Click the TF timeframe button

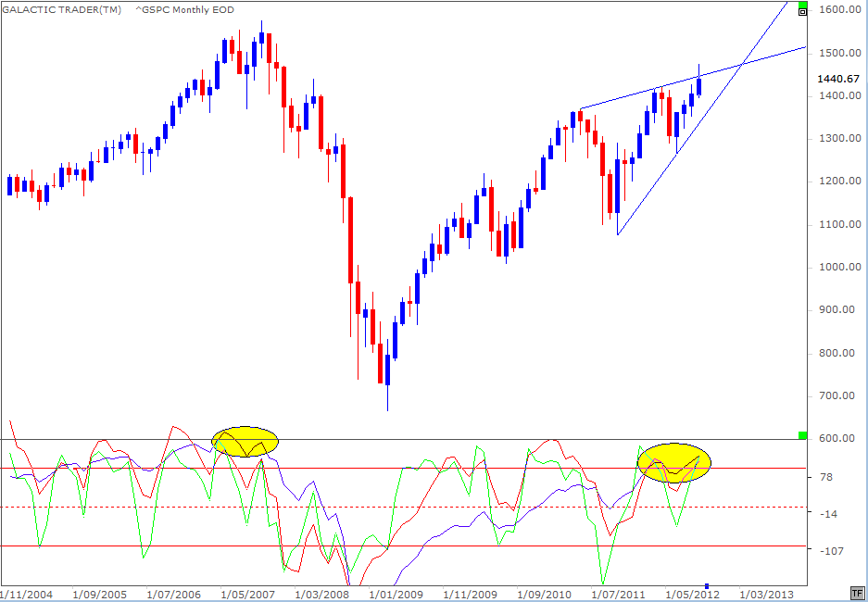click(857, 593)
